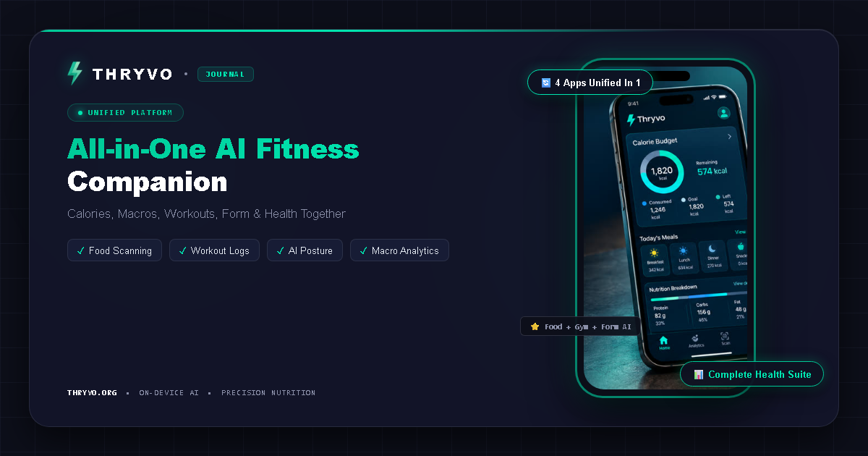Viewport: 868px width, 456px height.
Task: Tap the Snack apple icon
Action: click(x=741, y=247)
